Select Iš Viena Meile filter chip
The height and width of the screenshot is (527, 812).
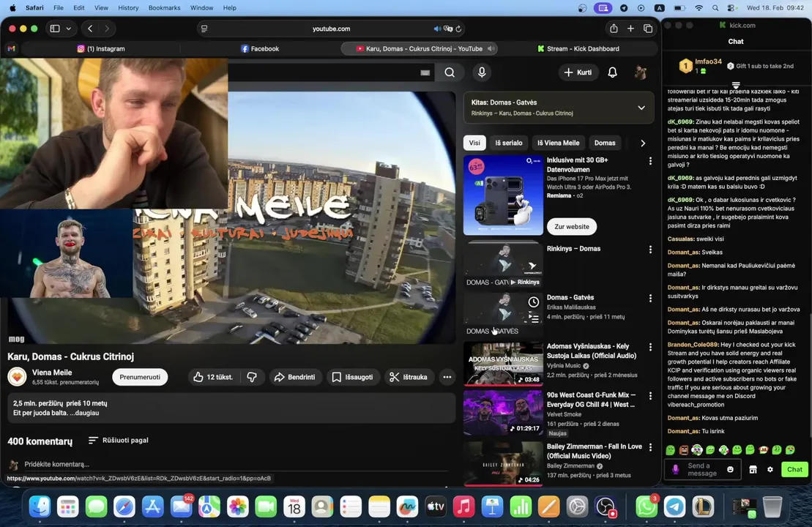point(558,143)
